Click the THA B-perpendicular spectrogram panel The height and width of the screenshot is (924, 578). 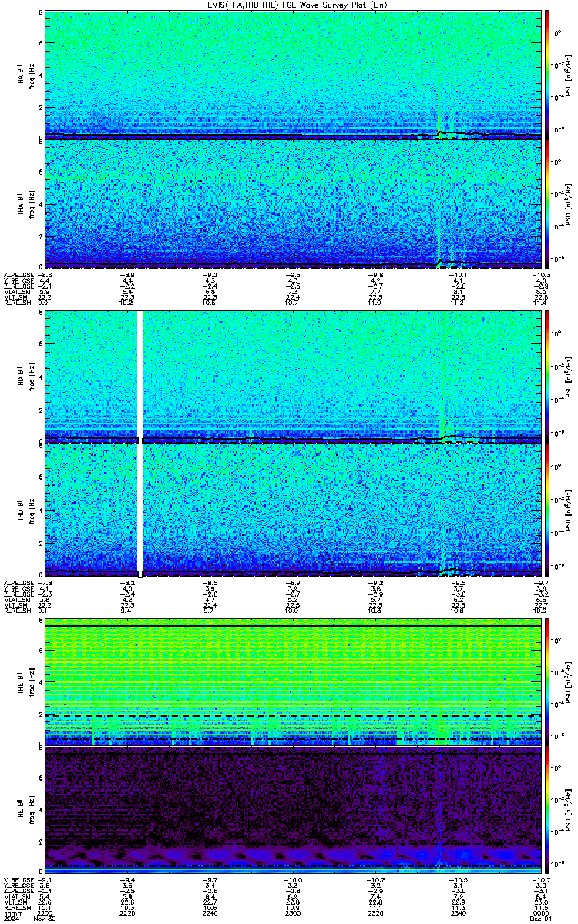click(293, 75)
